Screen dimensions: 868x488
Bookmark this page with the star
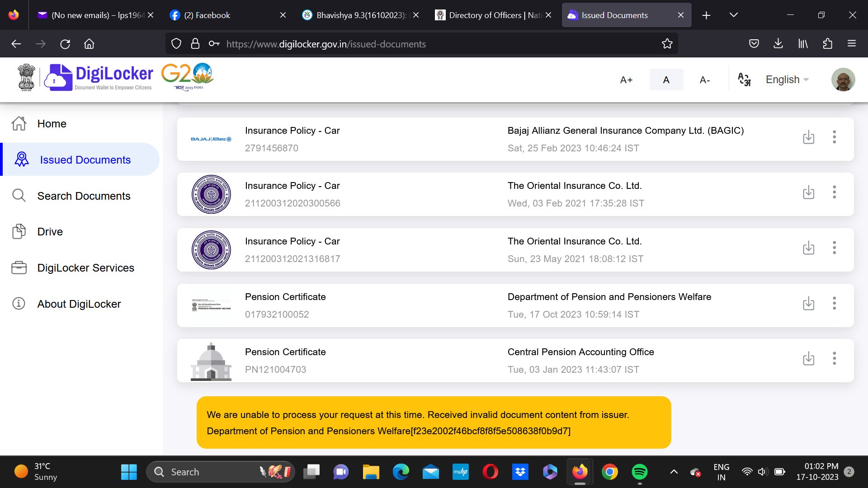click(667, 44)
